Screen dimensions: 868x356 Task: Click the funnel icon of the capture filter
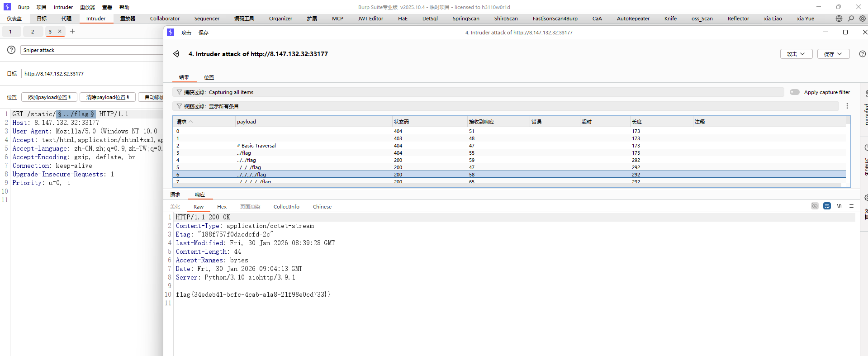coord(179,92)
